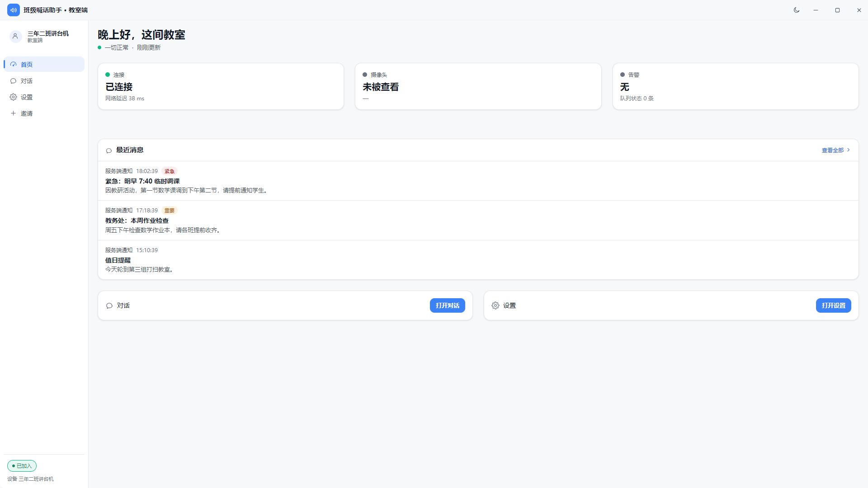Toggle dark mode moon icon
This screenshot has width=868, height=488.
click(797, 10)
